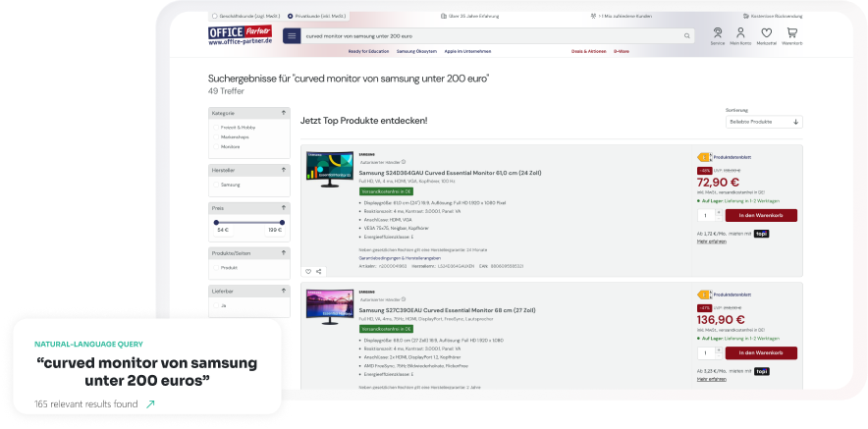
Task: Open Samsung Ökosystem menu item
Action: click(416, 51)
